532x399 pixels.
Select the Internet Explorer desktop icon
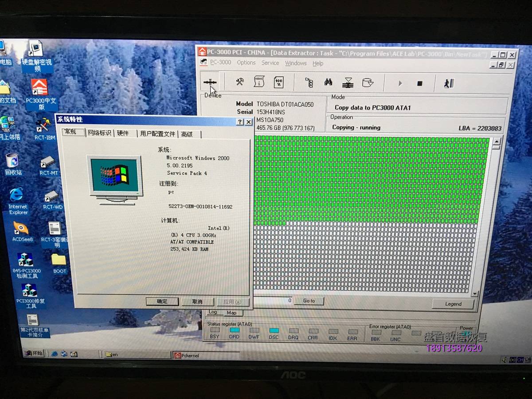point(17,199)
